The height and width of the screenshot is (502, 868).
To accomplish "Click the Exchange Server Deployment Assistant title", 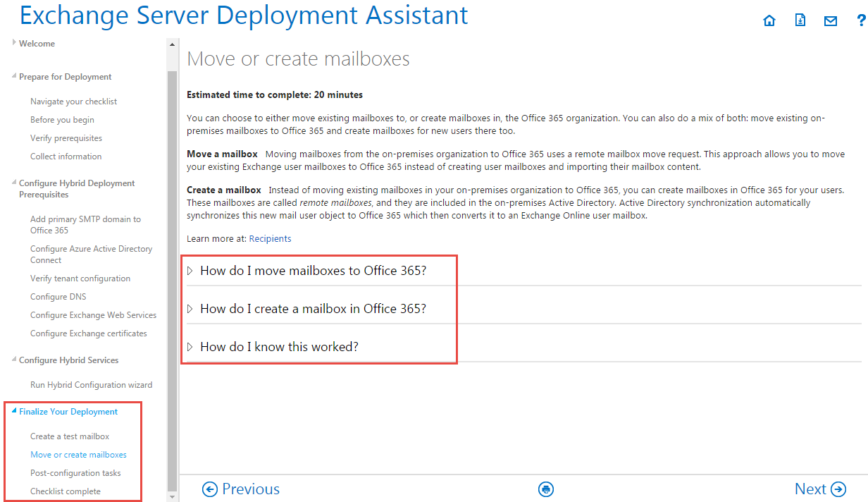I will point(243,16).
